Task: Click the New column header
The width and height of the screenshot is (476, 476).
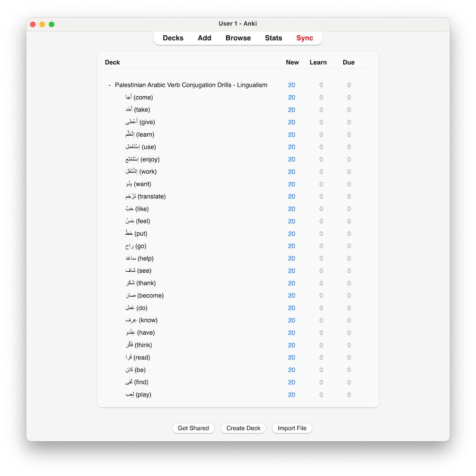Action: pyautogui.click(x=292, y=62)
